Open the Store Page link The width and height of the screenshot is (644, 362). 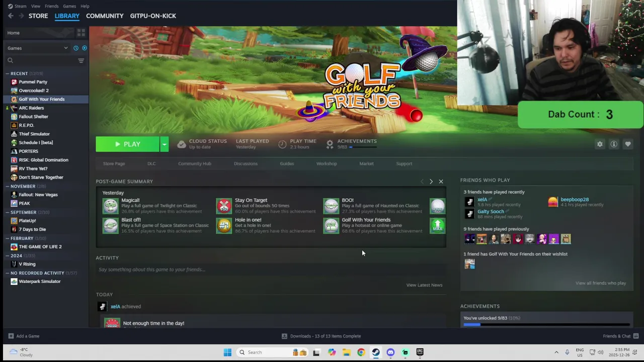click(x=114, y=163)
